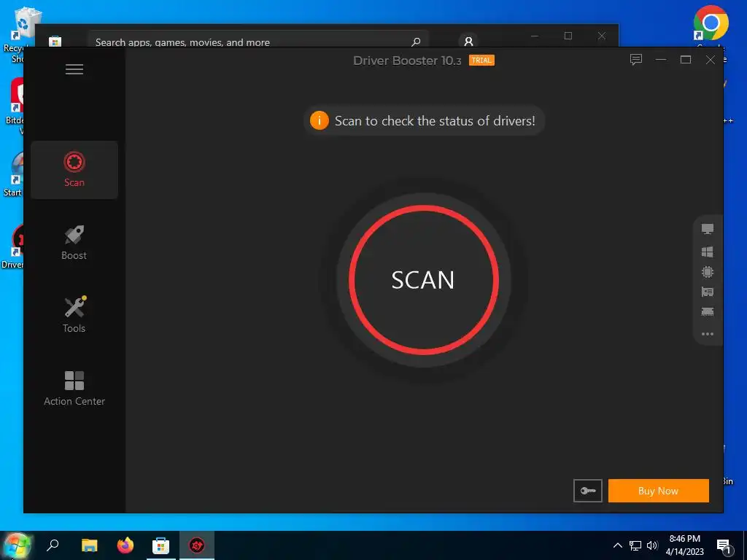Show monitor device info icon
The image size is (747, 560).
(708, 229)
